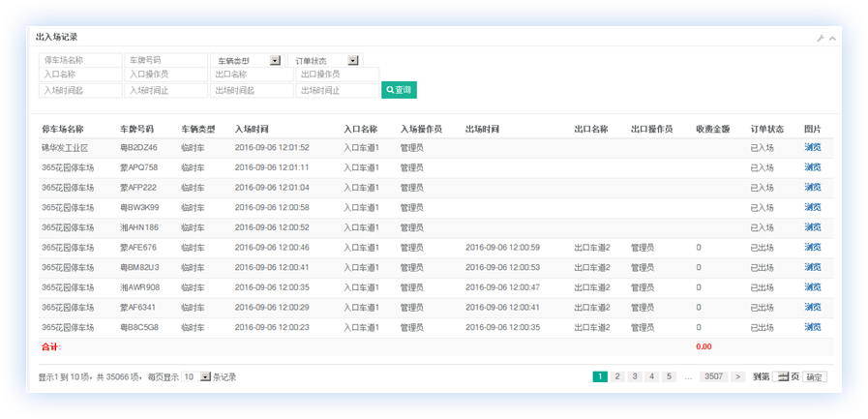
Task: Click the next page arrow button
Action: (737, 376)
